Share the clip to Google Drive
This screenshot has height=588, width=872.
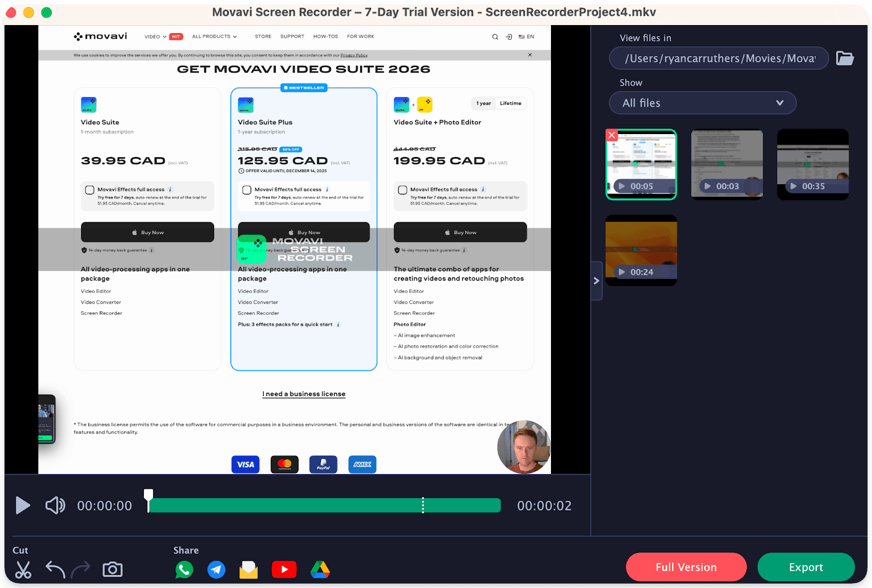(320, 569)
